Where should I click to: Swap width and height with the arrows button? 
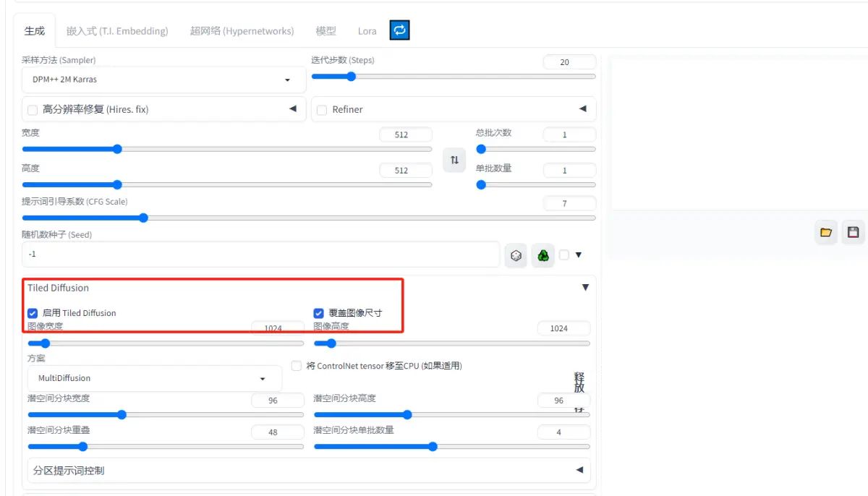point(454,160)
